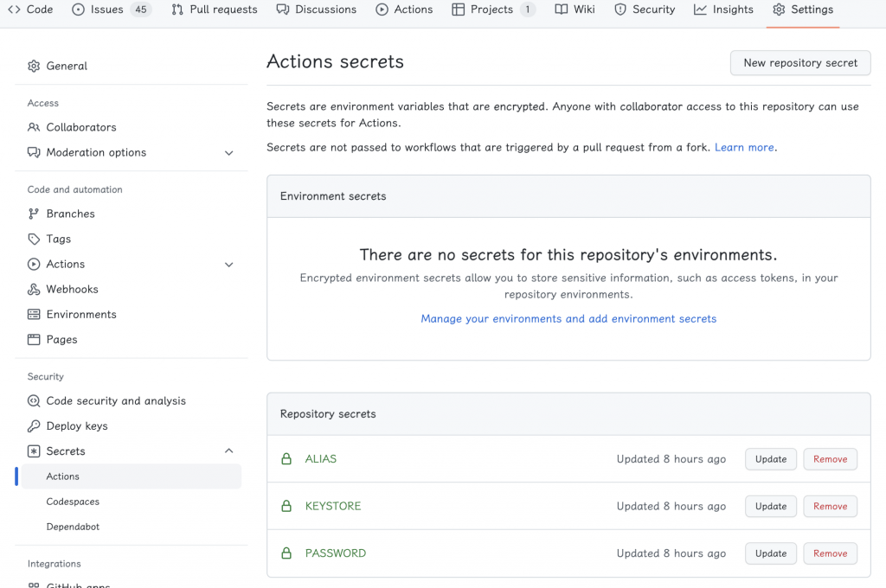Click the Code security and analysis icon
This screenshot has width=886, height=588.
(x=34, y=401)
